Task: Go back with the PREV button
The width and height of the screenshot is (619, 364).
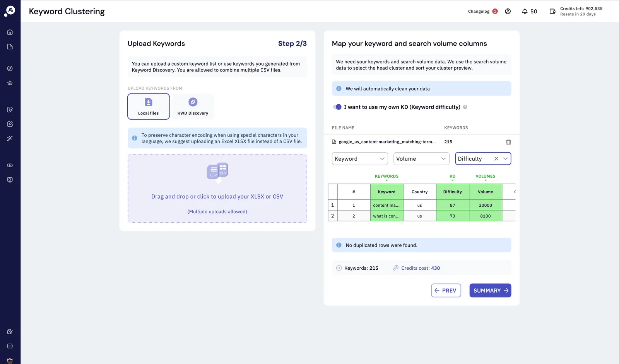Action: tap(446, 291)
